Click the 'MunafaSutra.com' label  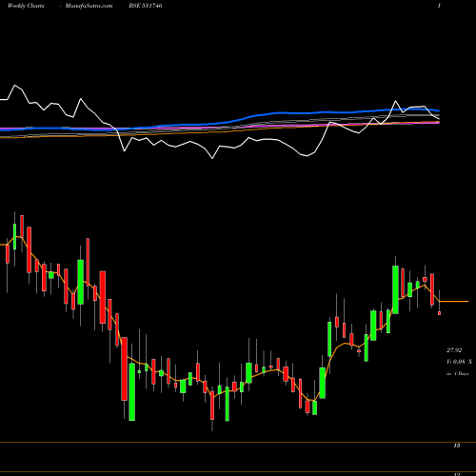coord(89,6)
